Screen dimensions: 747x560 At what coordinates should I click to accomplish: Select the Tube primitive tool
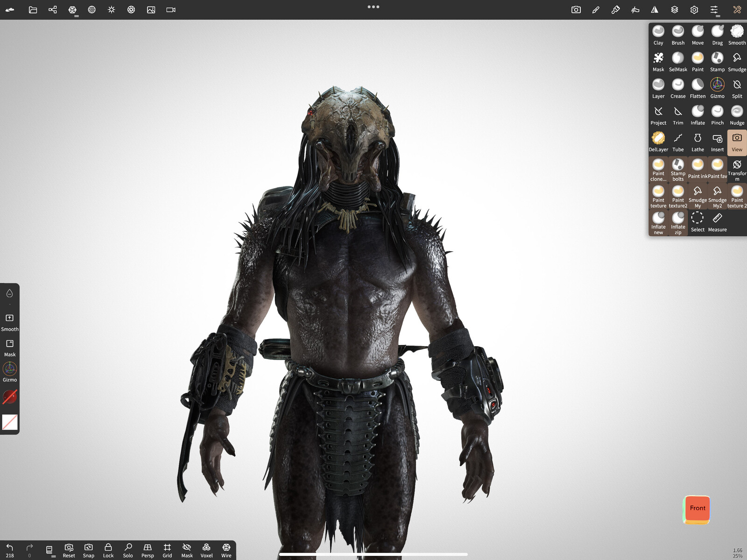[x=678, y=139]
